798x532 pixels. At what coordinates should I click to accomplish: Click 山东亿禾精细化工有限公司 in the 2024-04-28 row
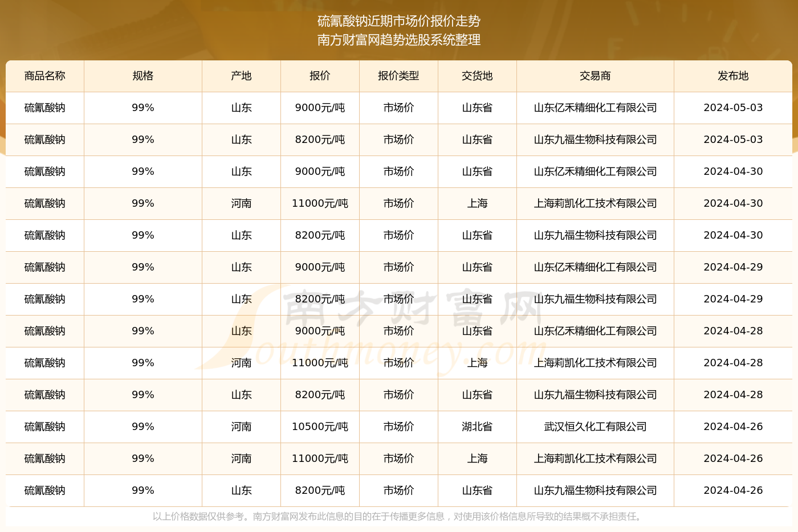click(x=596, y=331)
